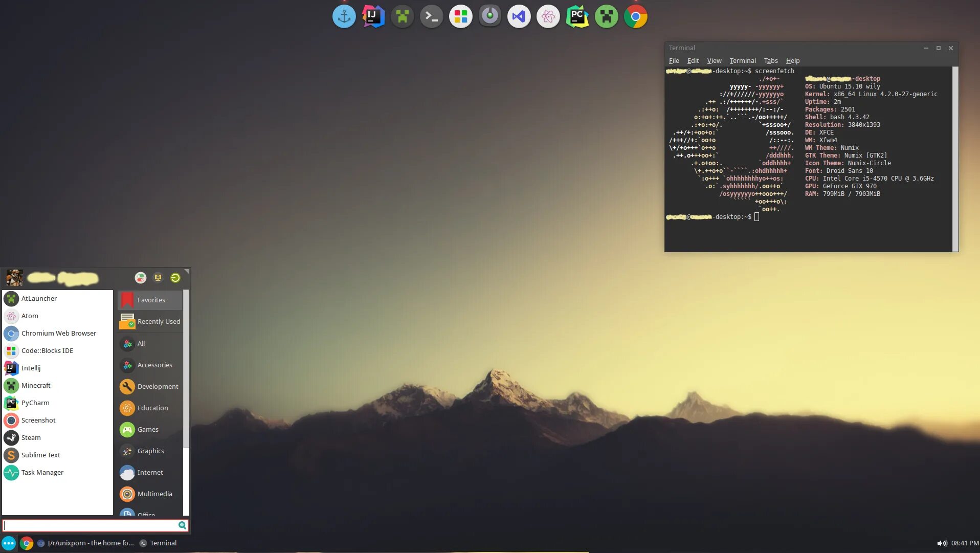Image resolution: width=980 pixels, height=553 pixels.
Task: Click the Chrome icon on the bottom taskbar
Action: click(x=27, y=543)
